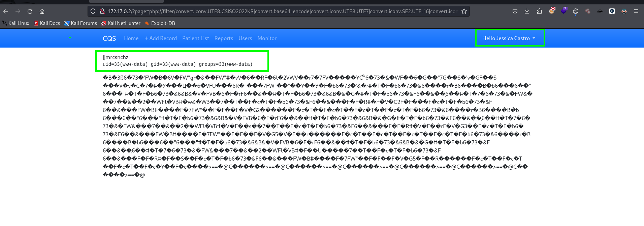The image size is (644, 226).
Task: Open the tracking protection shield
Action: coord(93,11)
